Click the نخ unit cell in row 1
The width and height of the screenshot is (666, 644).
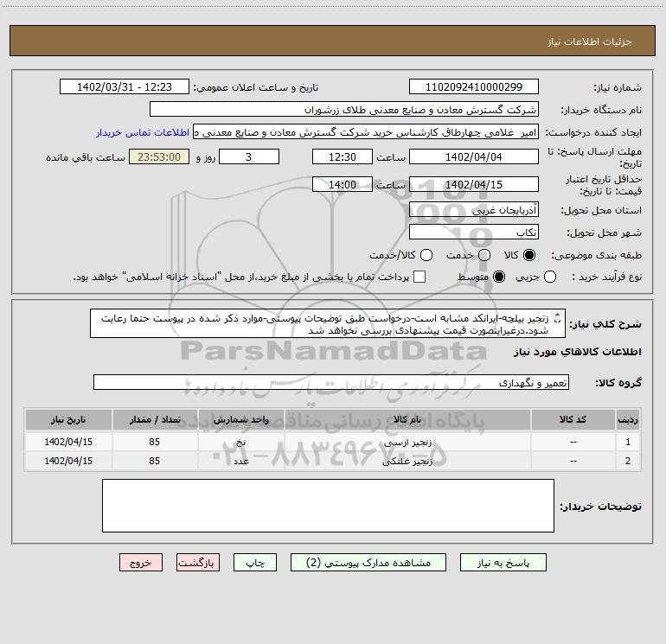[240, 442]
